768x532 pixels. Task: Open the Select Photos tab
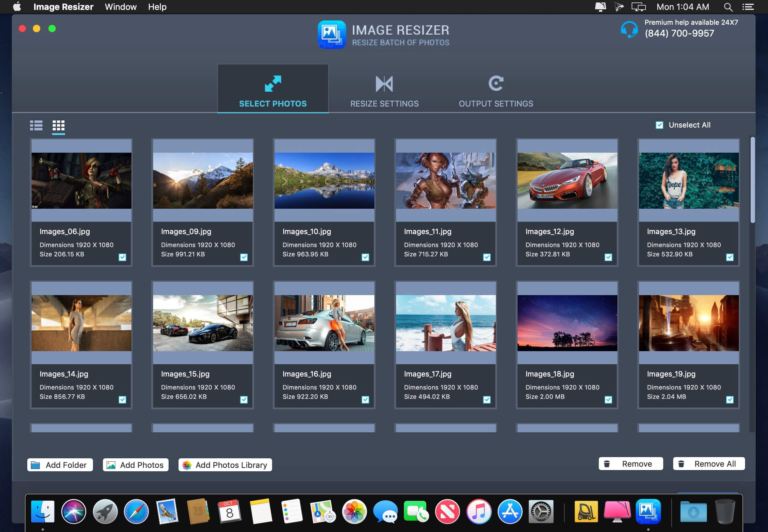[x=273, y=89]
